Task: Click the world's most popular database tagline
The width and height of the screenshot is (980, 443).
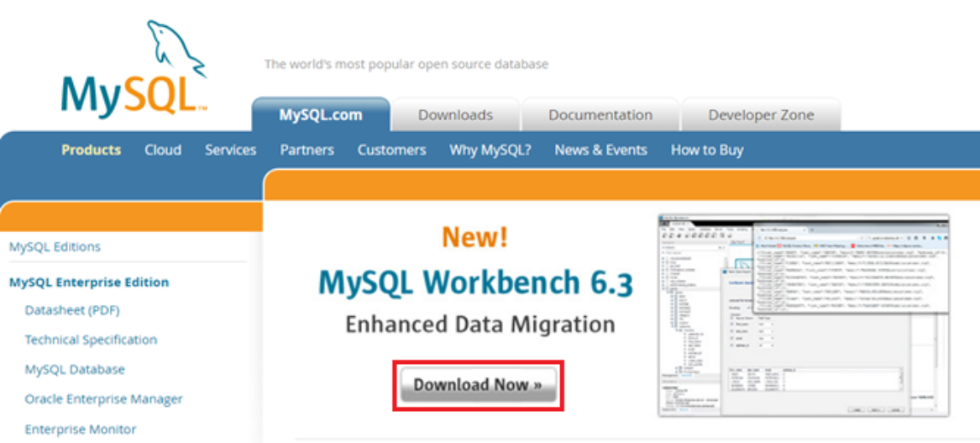Action: click(406, 64)
